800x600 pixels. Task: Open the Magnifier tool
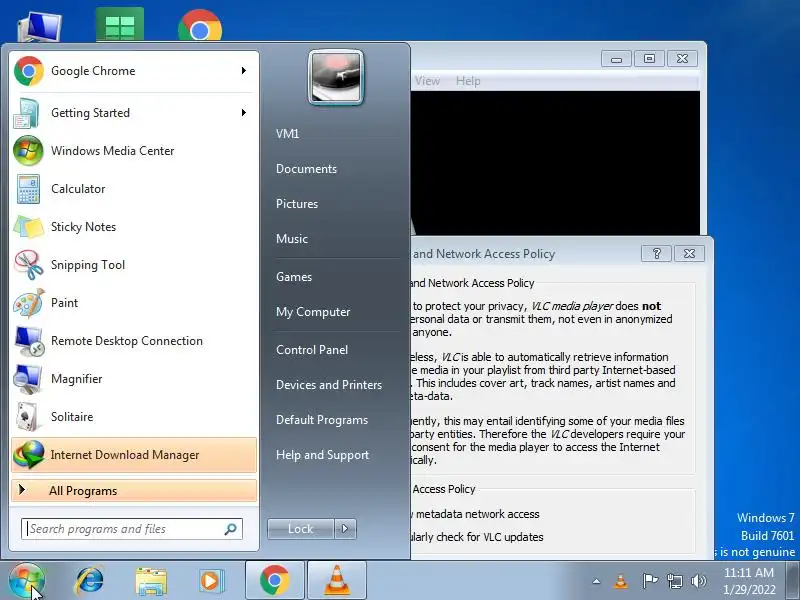pos(133,379)
